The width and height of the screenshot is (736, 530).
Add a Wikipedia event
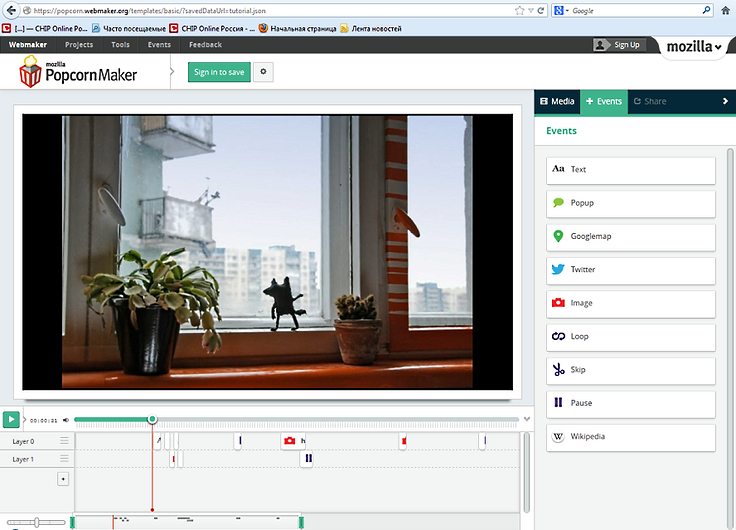point(631,437)
